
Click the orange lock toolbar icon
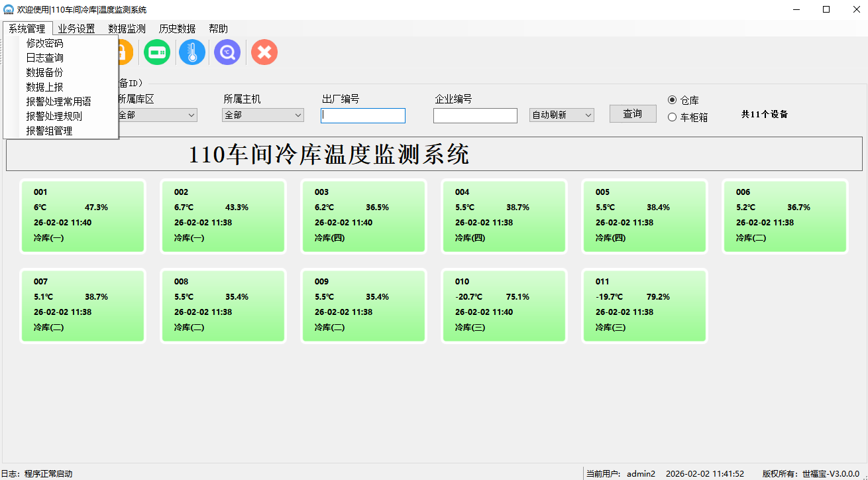(x=125, y=52)
